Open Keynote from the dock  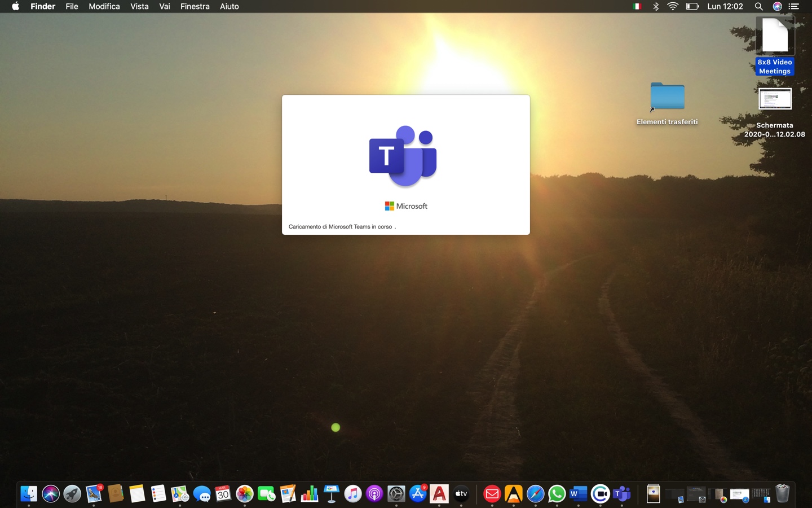pyautogui.click(x=332, y=494)
